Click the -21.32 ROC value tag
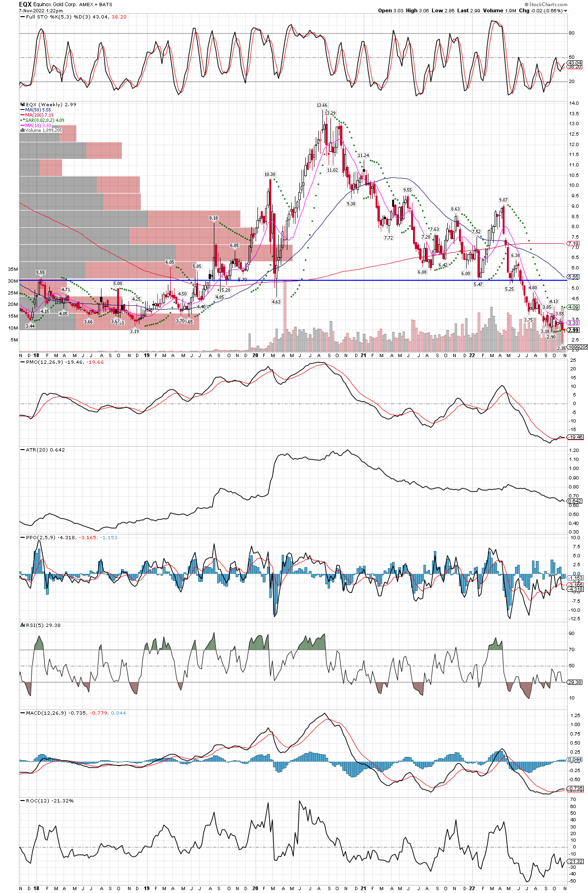Image resolution: width=588 pixels, height=893 pixels. (x=576, y=862)
